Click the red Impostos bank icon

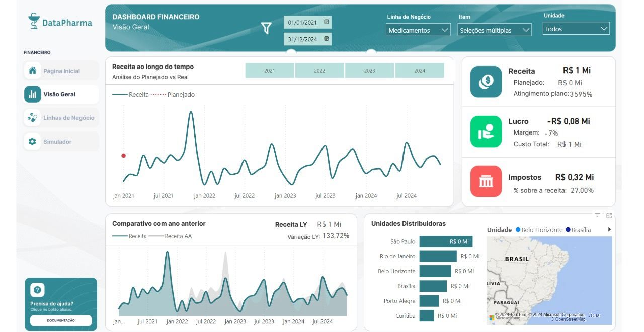[486, 181]
